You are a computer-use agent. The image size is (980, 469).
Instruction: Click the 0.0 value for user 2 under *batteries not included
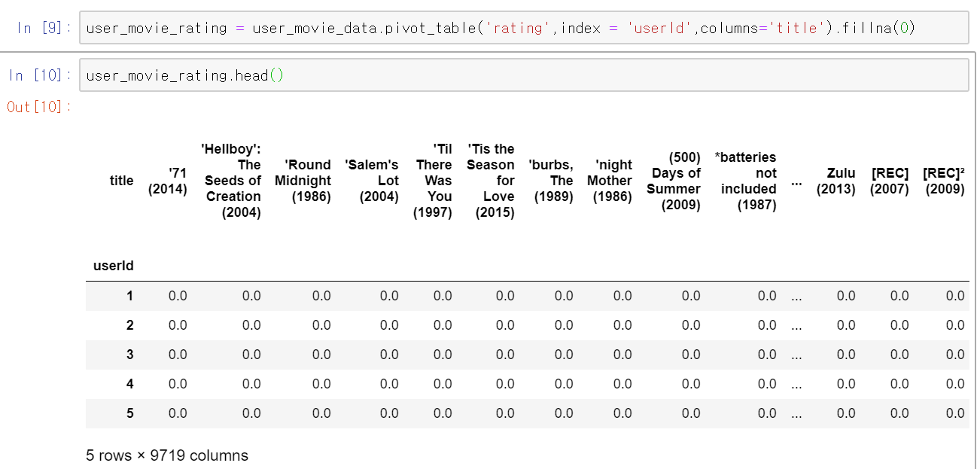767,325
